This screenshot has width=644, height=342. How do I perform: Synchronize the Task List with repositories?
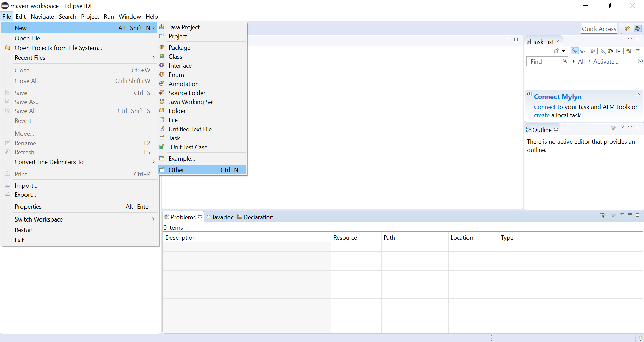628,51
